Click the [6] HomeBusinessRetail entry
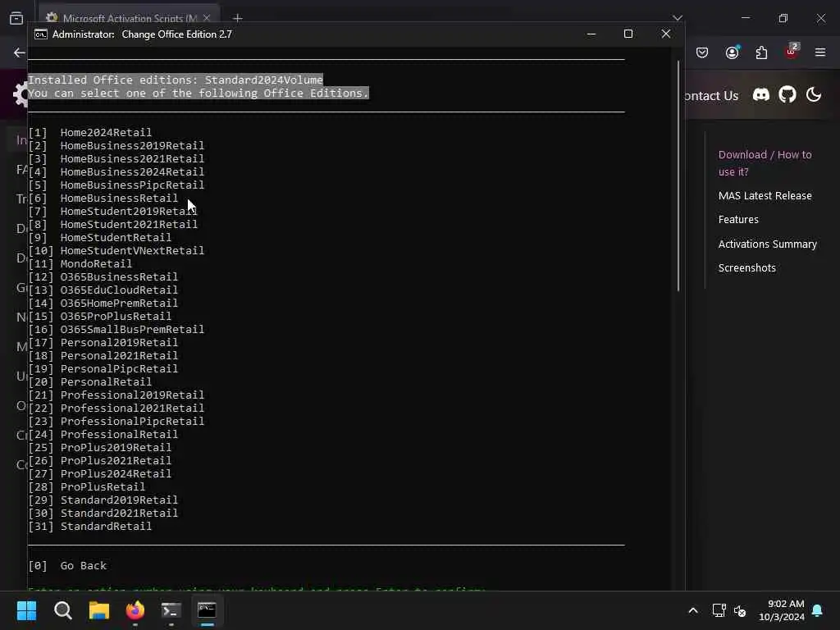 pyautogui.click(x=103, y=199)
